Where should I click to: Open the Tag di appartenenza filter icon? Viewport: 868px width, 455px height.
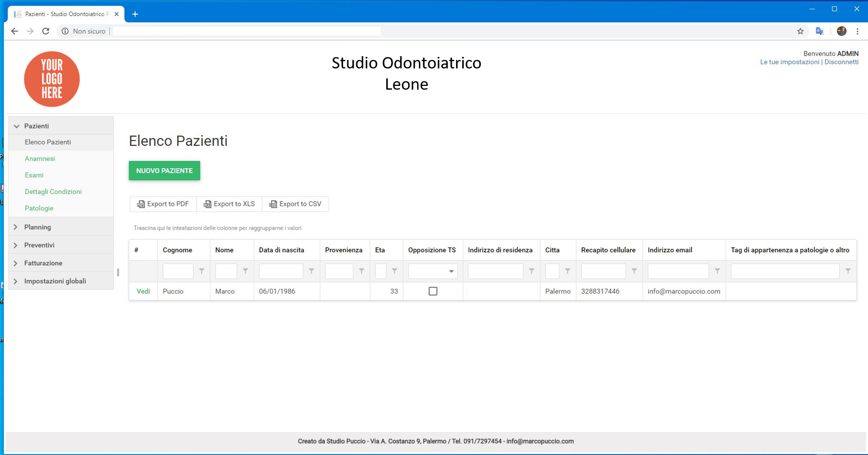(x=848, y=271)
